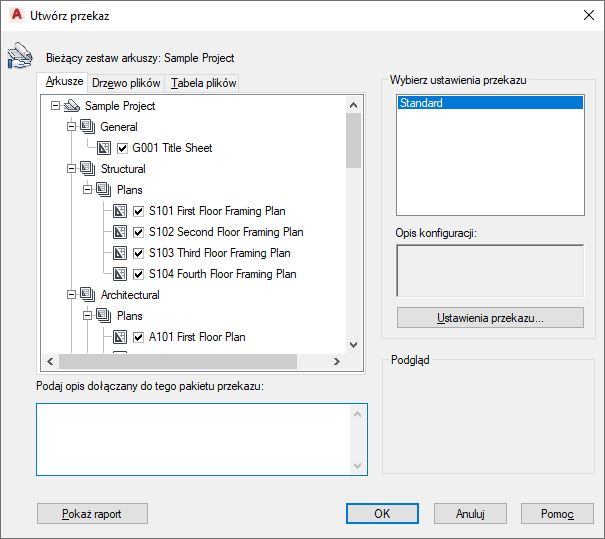Click the Structural subset icon
605x539 pixels.
(x=86, y=169)
